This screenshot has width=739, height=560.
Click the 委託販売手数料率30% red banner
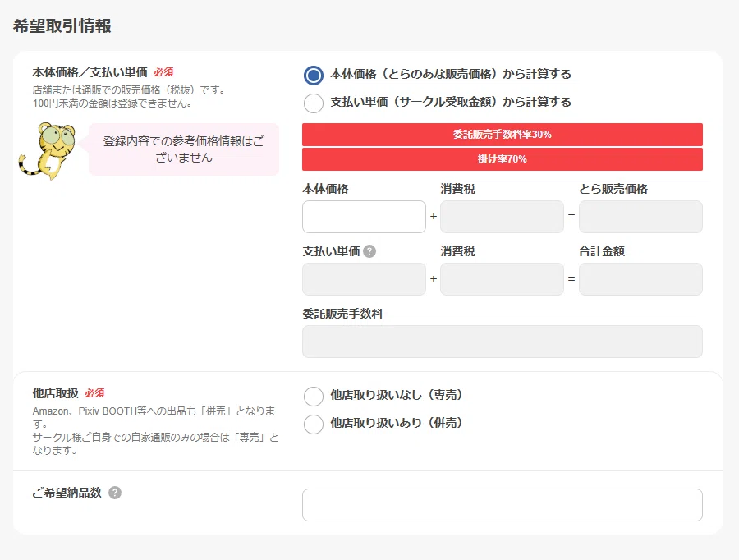point(503,135)
